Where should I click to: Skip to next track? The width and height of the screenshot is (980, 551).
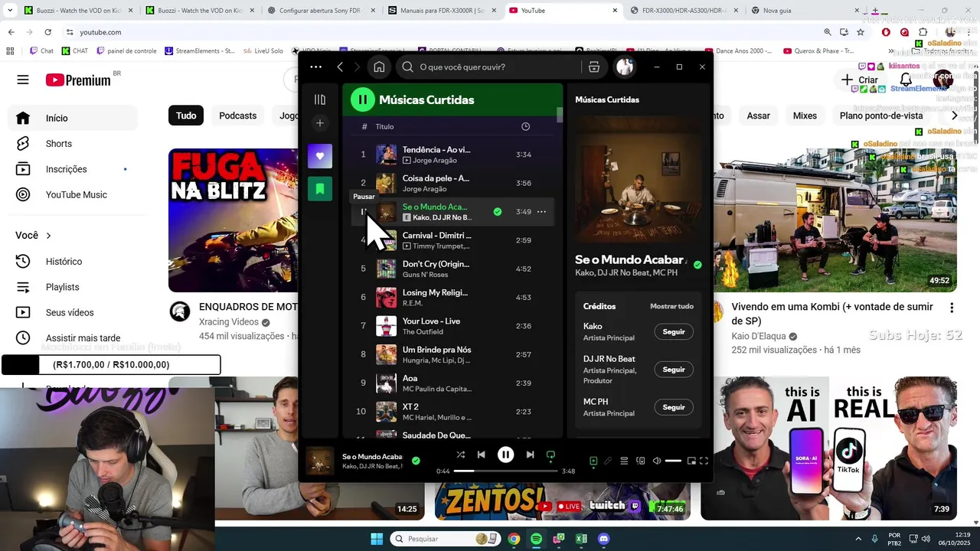[530, 455]
